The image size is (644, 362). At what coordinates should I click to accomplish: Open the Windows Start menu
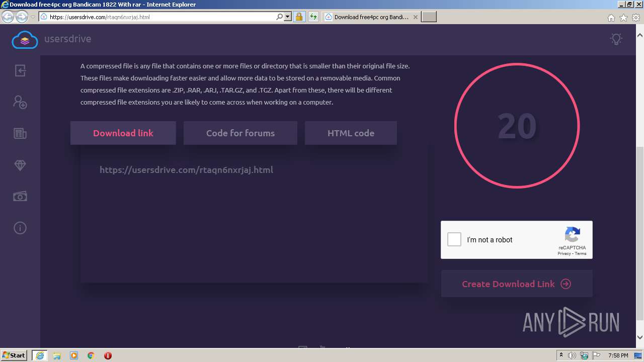(x=14, y=355)
